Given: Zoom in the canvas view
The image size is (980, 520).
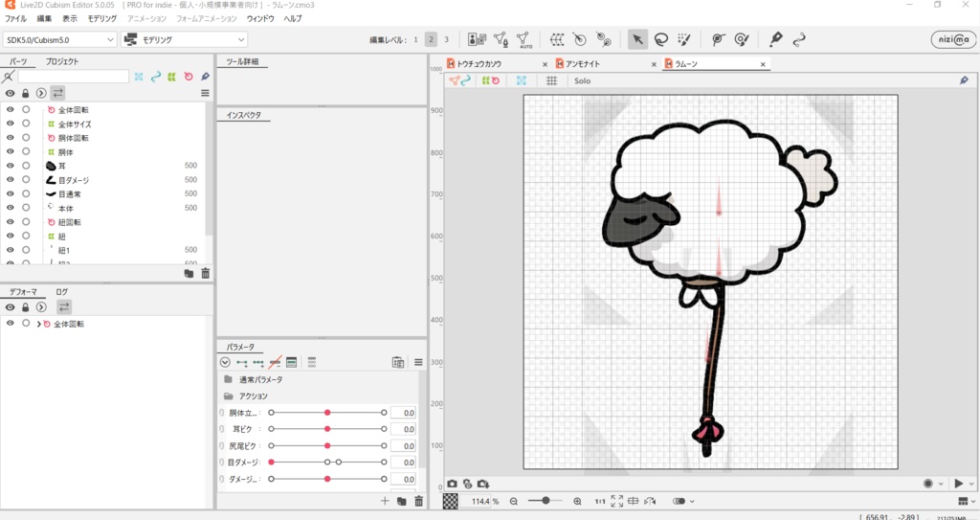Looking at the screenshot, I should click(x=577, y=501).
